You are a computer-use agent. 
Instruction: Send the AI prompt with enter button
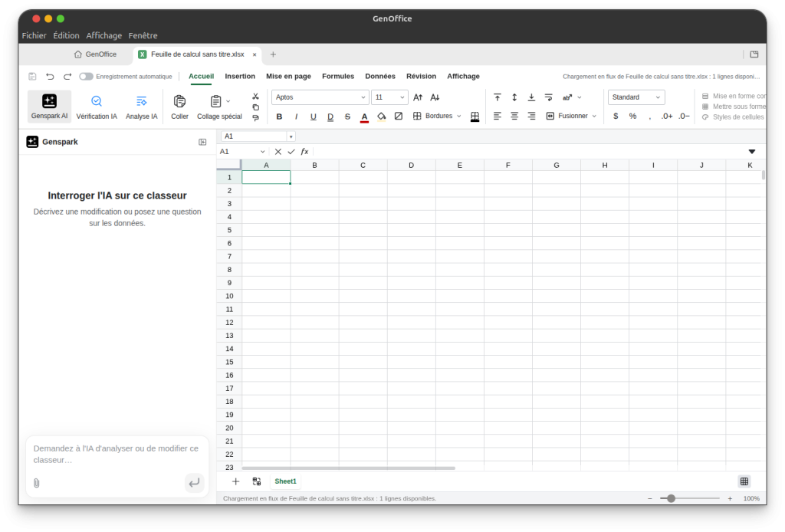click(194, 483)
